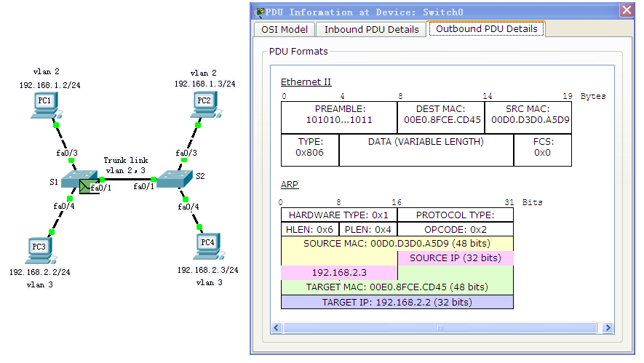Close the PDU Information window

(x=627, y=10)
